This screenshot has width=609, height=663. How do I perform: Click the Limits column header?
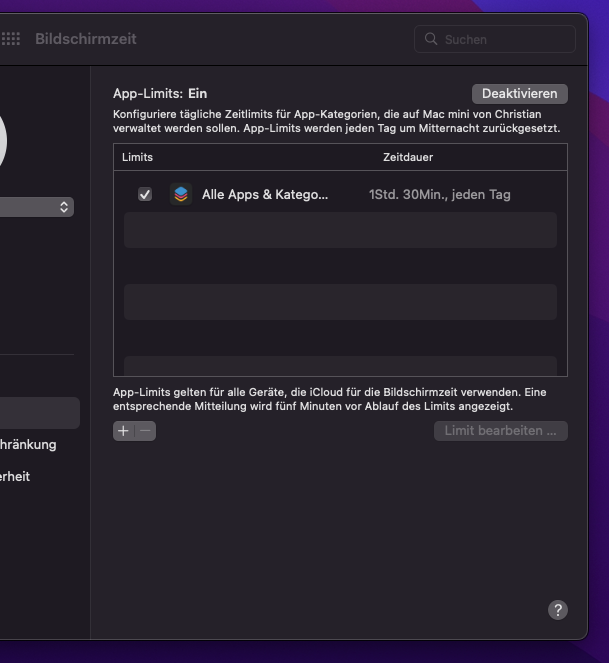137,157
